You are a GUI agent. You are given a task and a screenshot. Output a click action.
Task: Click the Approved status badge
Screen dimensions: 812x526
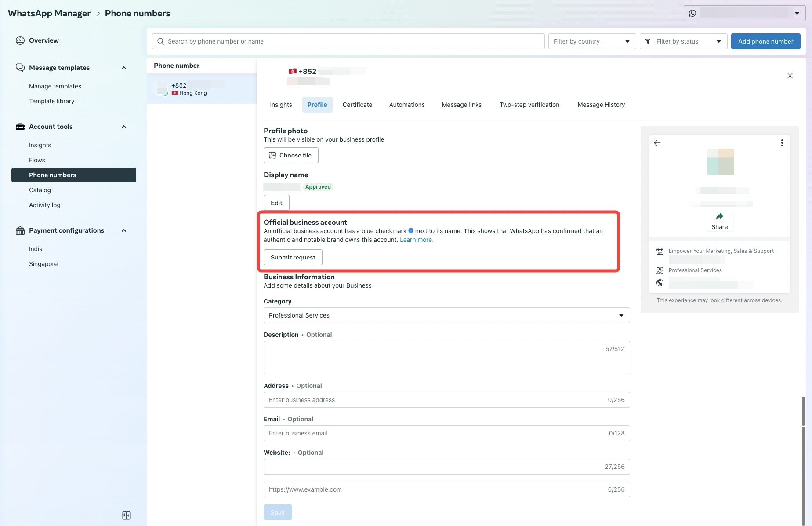(318, 187)
